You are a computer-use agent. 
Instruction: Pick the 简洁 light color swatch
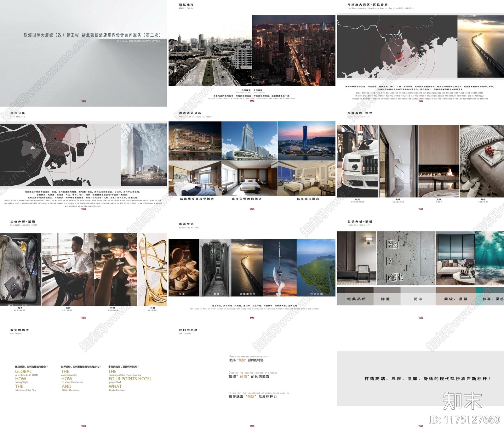tap(418, 296)
